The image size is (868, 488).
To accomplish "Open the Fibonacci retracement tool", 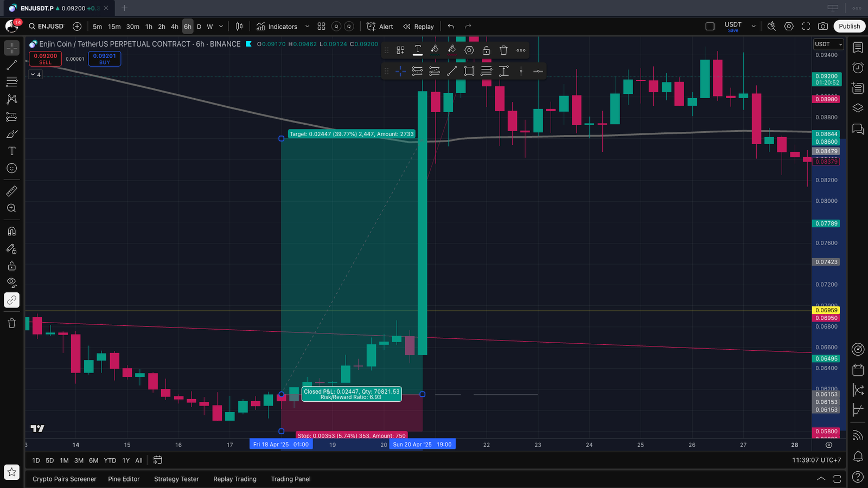I will 11,82.
